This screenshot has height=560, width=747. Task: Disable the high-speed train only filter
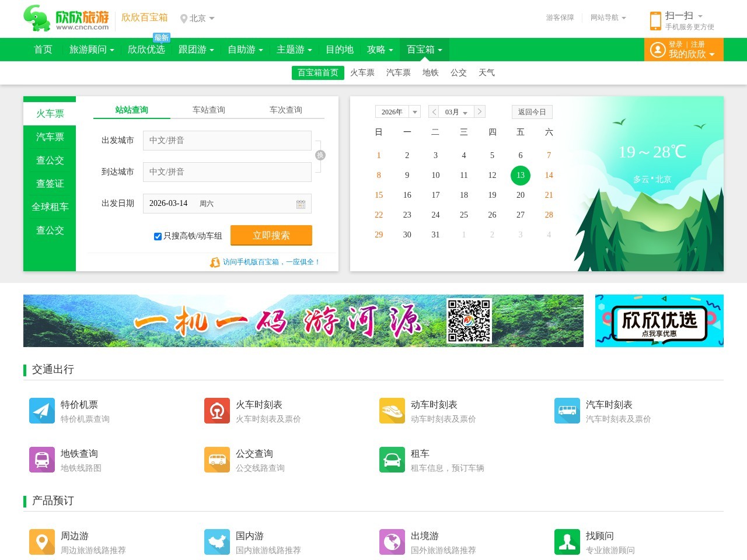pos(158,236)
